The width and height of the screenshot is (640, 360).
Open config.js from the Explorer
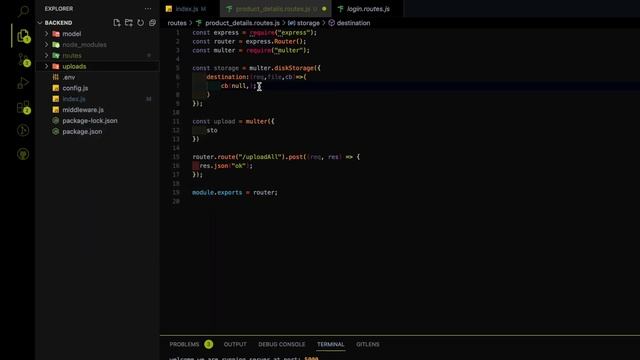coord(75,88)
